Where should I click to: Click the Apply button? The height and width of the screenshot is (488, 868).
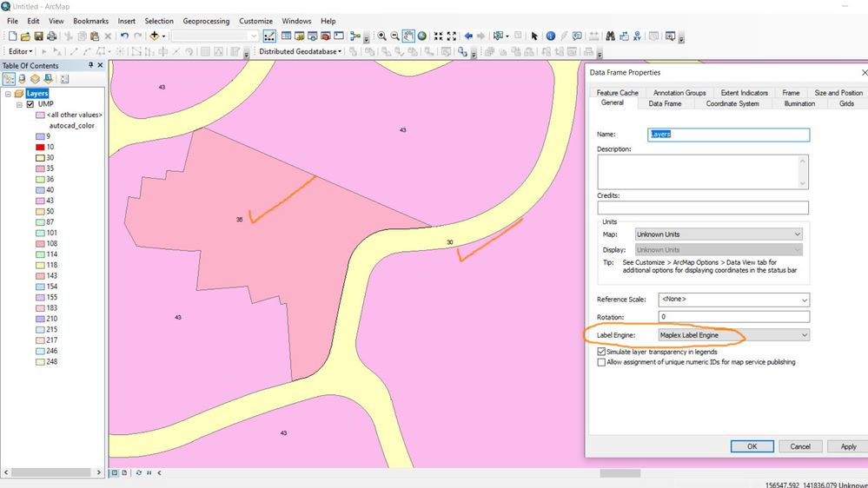coord(847,446)
